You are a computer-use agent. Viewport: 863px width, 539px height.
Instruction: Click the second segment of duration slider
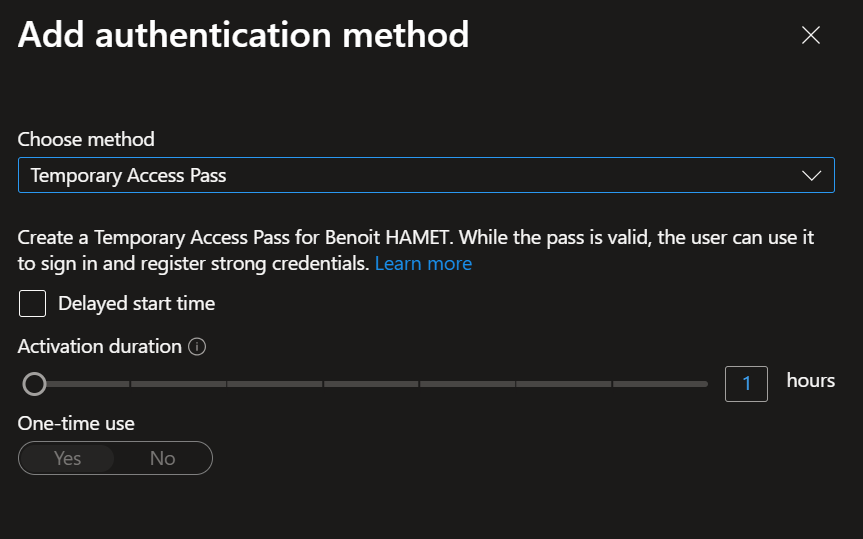[178, 383]
